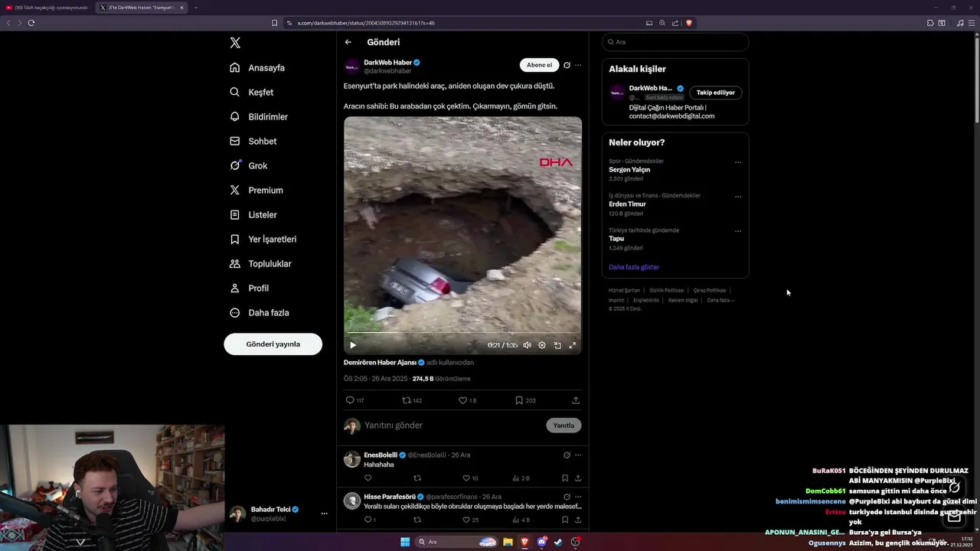Reload the page in the browser

pos(31,23)
